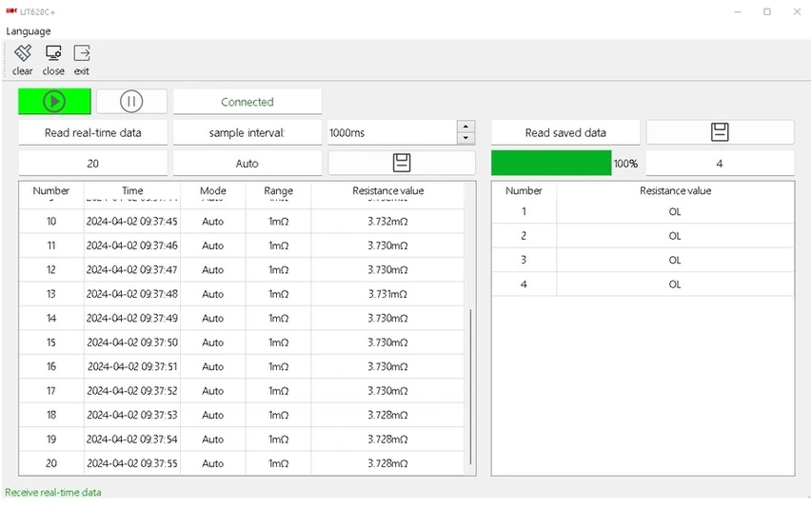This screenshot has width=812, height=509.
Task: Maximize the UT620C+ window
Action: pyautogui.click(x=767, y=11)
